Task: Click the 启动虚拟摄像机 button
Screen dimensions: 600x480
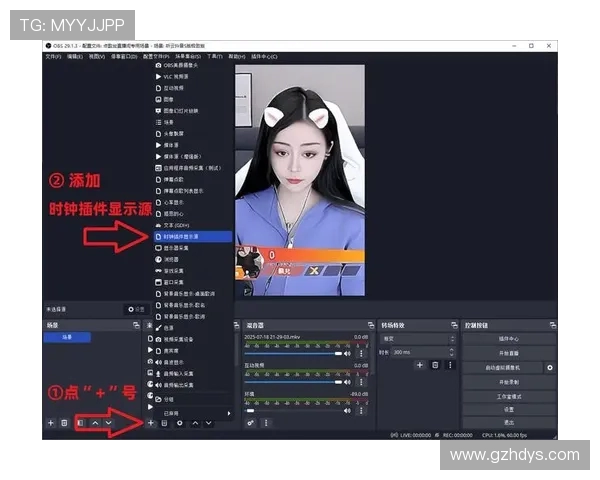Action: point(503,367)
